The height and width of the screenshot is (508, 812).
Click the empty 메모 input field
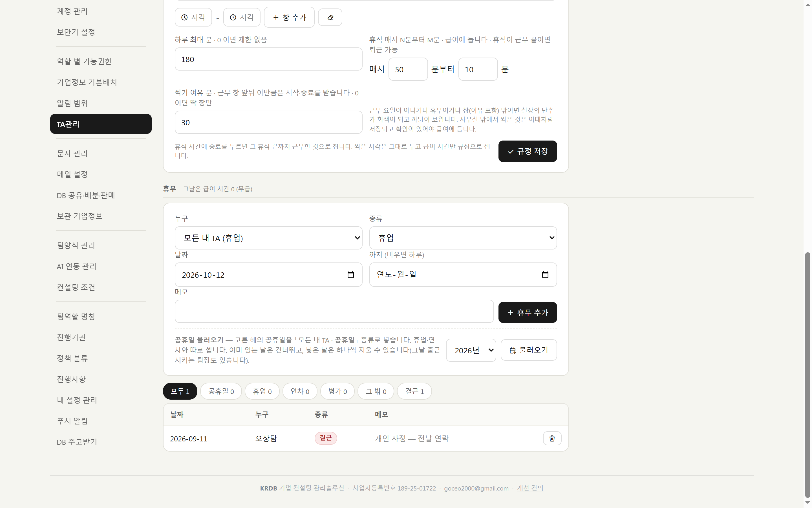[334, 312]
